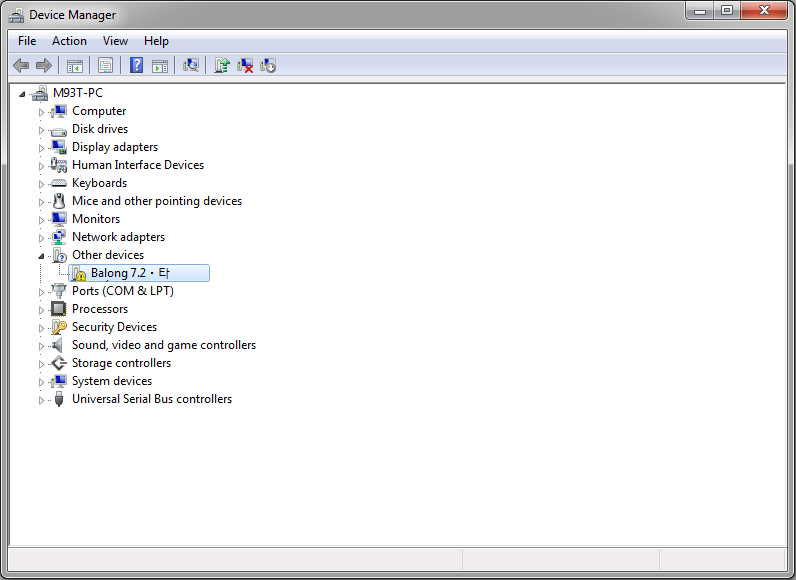Open the Action menu
Image resolution: width=796 pixels, height=580 pixels.
[69, 41]
